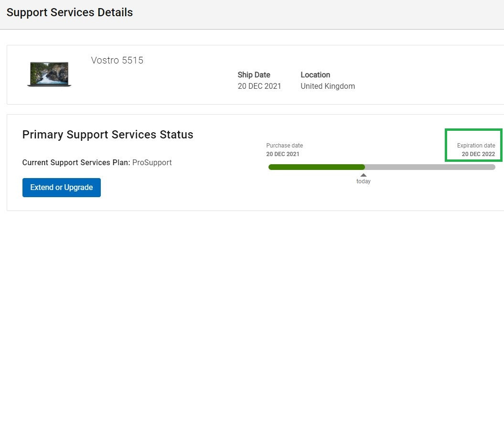
Task: Click the Purchase date 20 DEC 2021 value
Action: (x=282, y=154)
